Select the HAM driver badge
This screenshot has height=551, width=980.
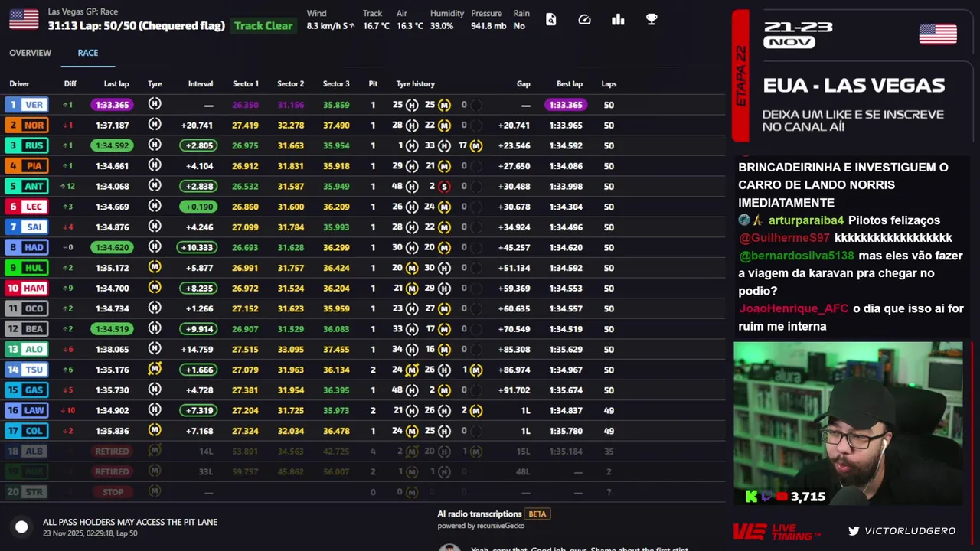[27, 288]
